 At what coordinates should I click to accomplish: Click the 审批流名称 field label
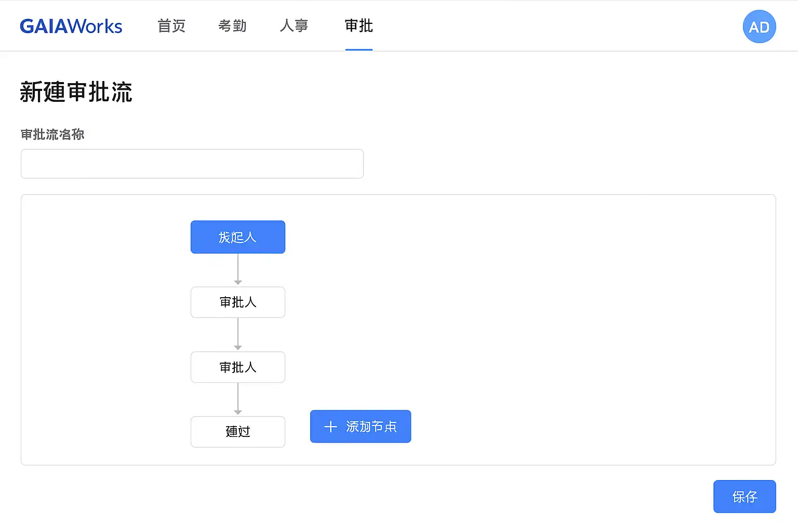52,135
